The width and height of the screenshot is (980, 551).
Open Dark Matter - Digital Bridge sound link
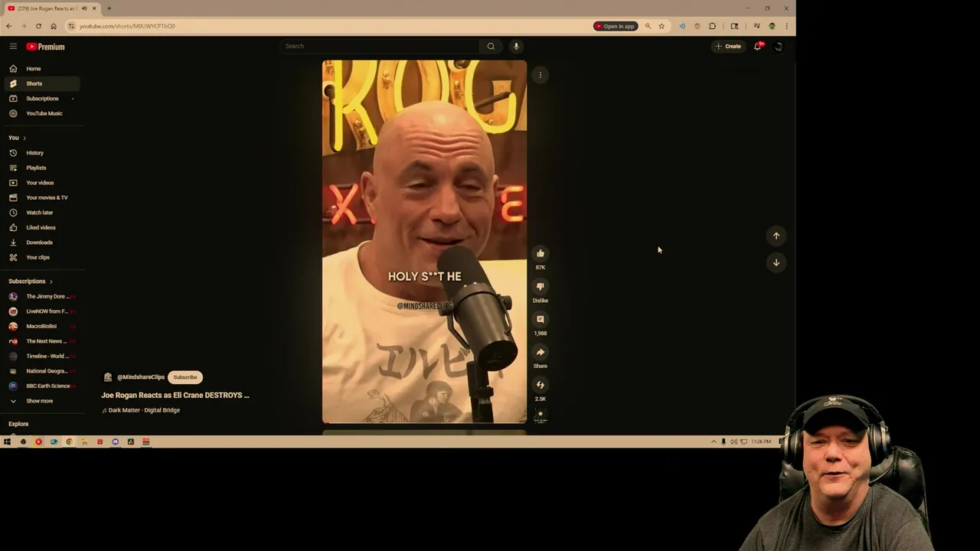tap(144, 410)
